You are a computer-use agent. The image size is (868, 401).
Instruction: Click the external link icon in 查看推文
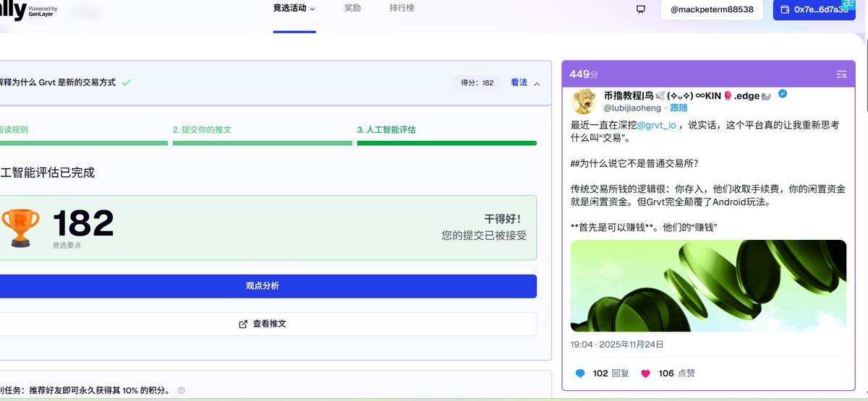[244, 324]
